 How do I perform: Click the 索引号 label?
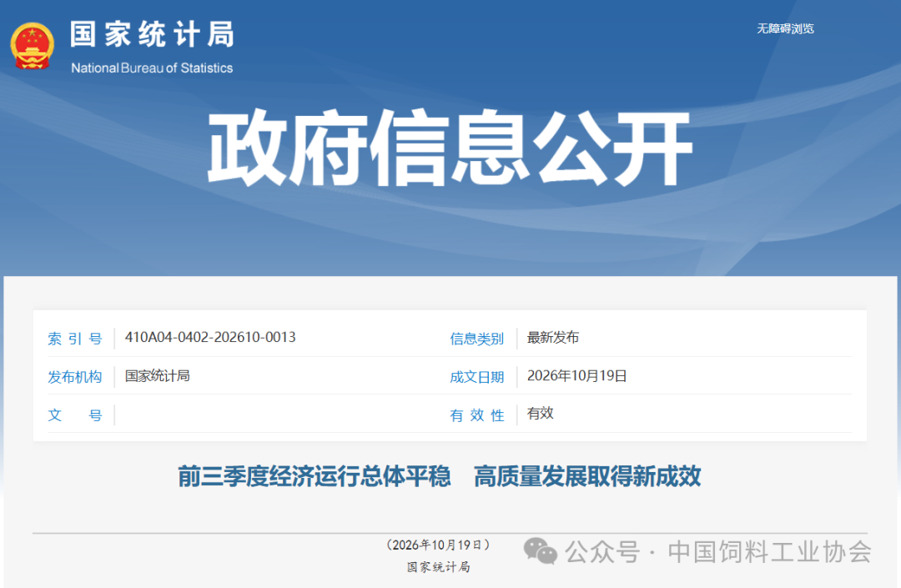click(75, 339)
